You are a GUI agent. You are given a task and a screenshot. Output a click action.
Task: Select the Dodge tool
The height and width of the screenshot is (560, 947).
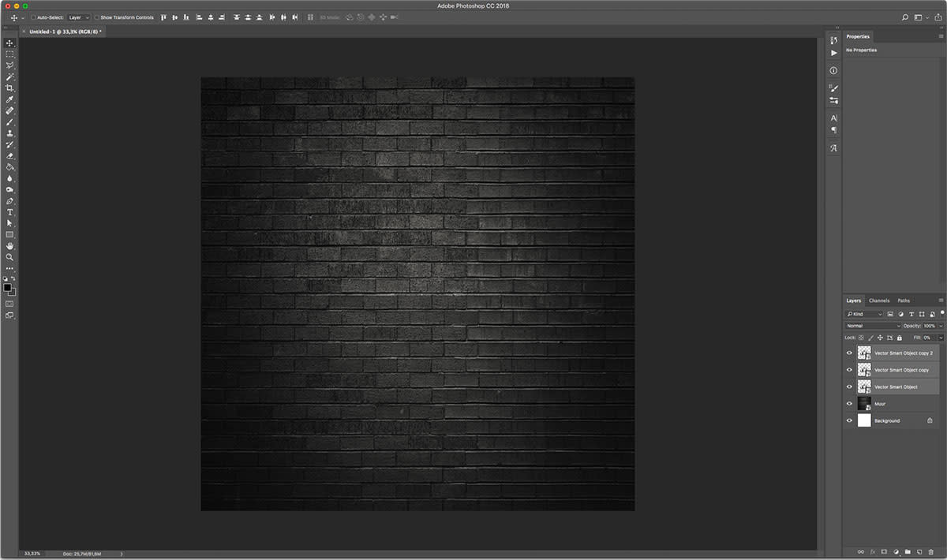pyautogui.click(x=10, y=190)
